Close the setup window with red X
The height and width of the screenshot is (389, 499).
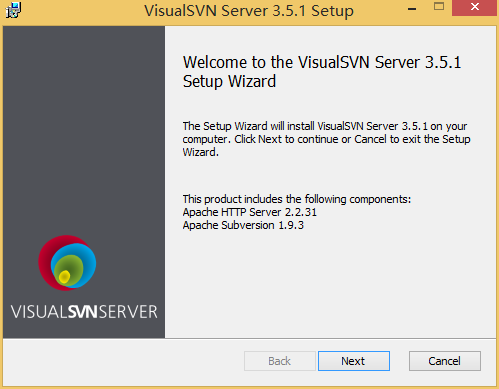pos(475,7)
